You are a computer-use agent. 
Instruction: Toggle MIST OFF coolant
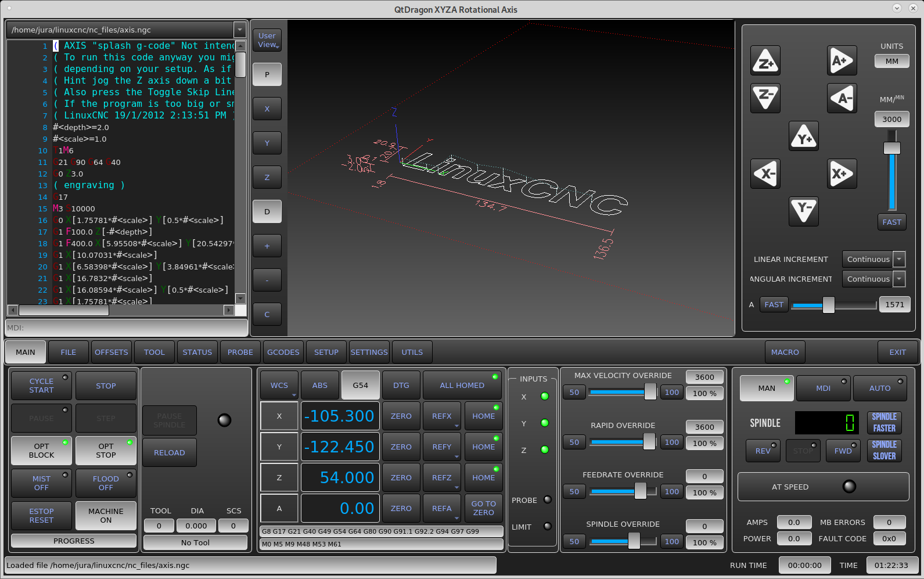coord(41,483)
